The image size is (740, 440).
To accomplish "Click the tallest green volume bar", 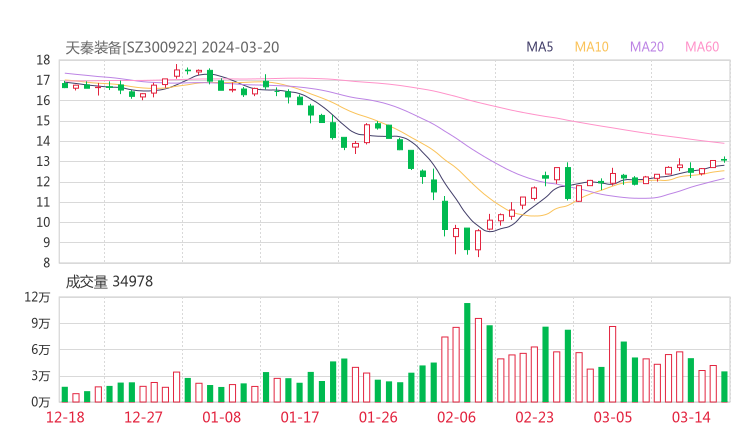I will click(x=467, y=353).
